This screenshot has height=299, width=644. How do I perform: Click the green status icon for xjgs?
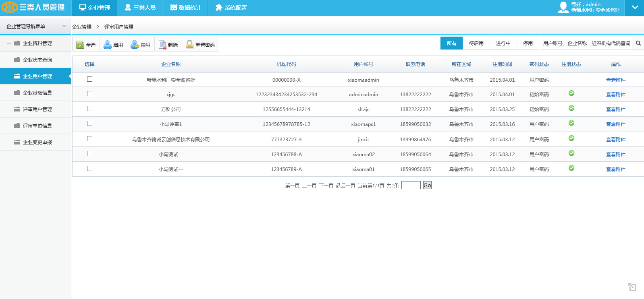571,93
